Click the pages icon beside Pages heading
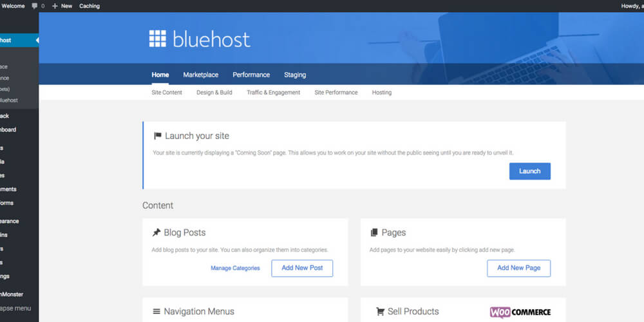This screenshot has width=644, height=322. pyautogui.click(x=374, y=232)
